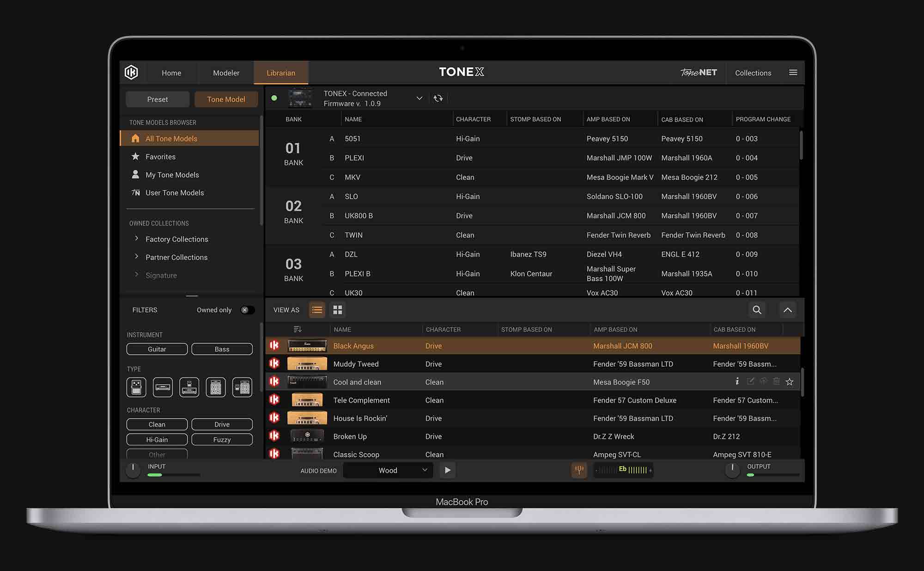
Task: Open the Modeler tab
Action: tap(226, 73)
